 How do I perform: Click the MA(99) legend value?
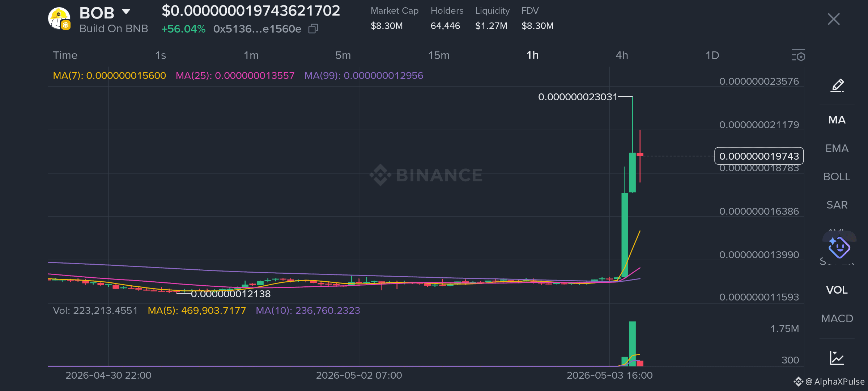coord(363,76)
